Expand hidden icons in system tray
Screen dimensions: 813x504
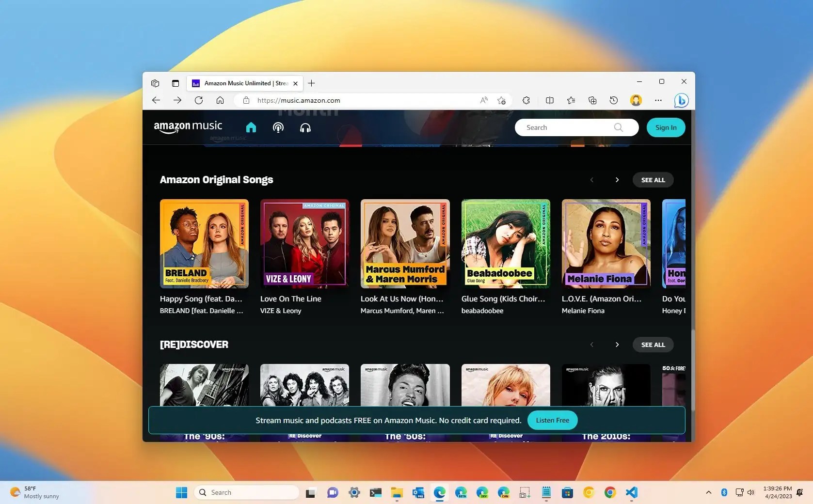click(x=708, y=492)
